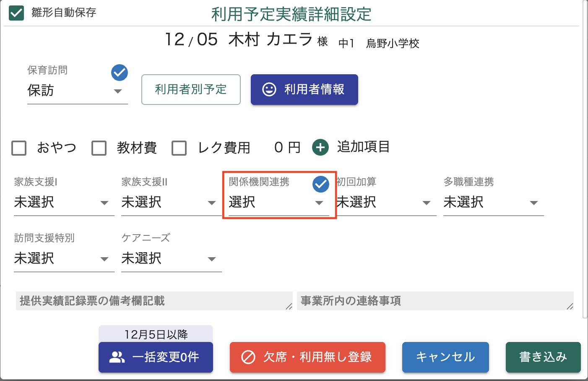Open the ケアニーズ dropdown
The height and width of the screenshot is (381, 588).
[171, 259]
